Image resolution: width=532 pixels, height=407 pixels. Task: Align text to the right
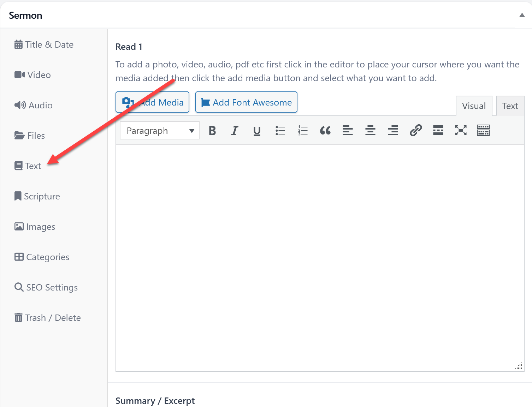point(393,131)
